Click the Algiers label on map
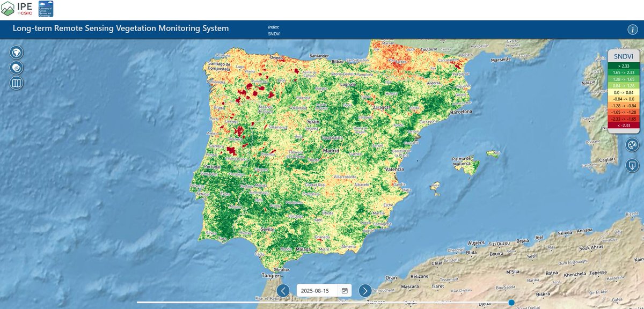Image resolution: width=644 pixels, height=309 pixels. (477, 243)
